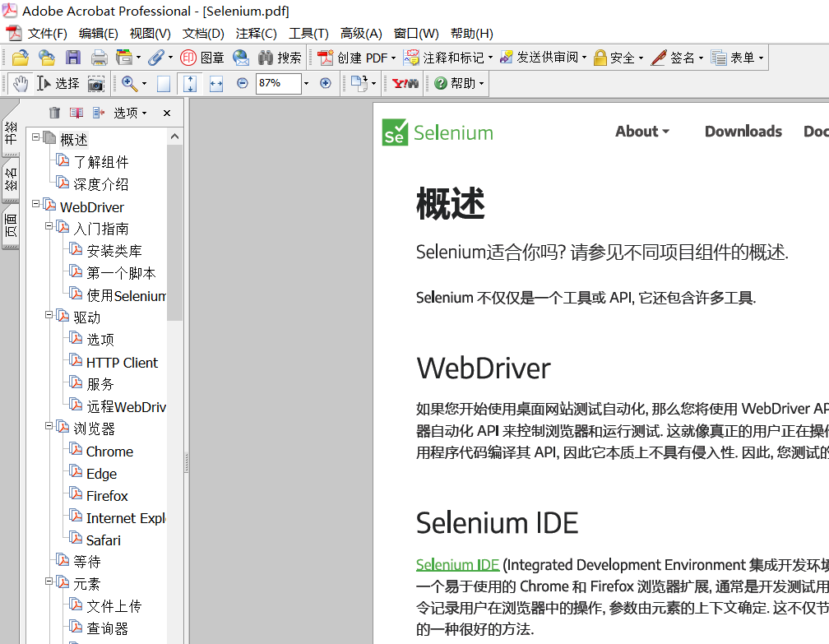This screenshot has height=644, width=829.
Task: Click the Open file folder icon
Action: click(20, 58)
